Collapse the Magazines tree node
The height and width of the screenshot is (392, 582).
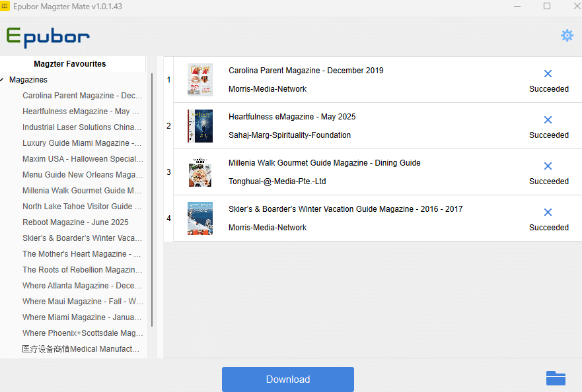click(3, 80)
